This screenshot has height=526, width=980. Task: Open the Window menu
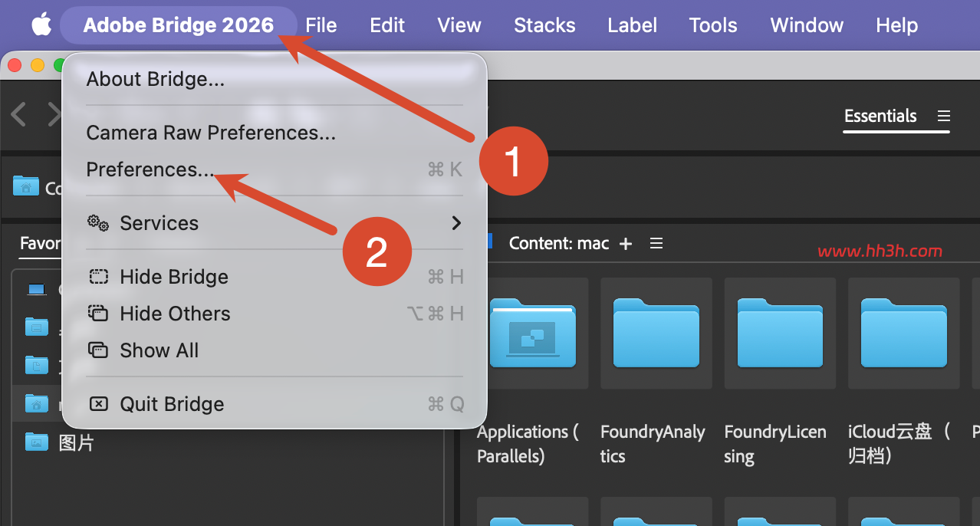807,25
